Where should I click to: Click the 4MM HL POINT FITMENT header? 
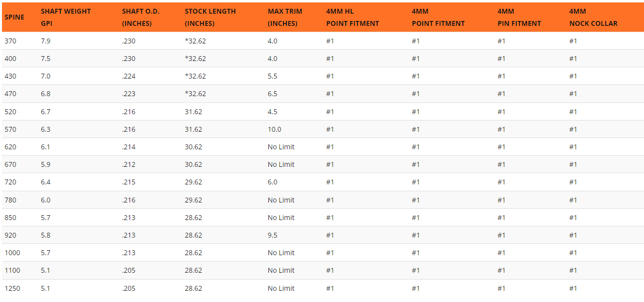[353, 17]
